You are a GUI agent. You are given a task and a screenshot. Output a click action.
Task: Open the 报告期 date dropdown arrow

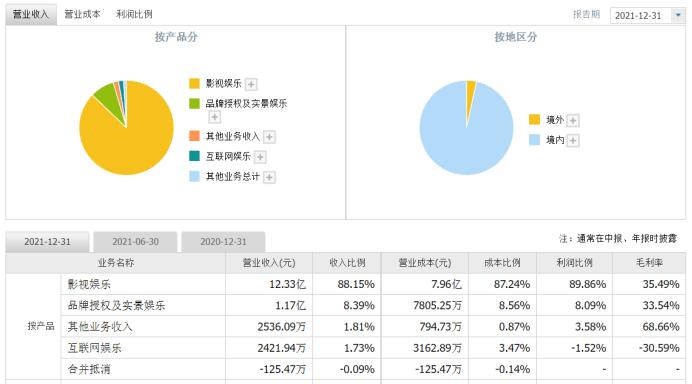coord(678,15)
